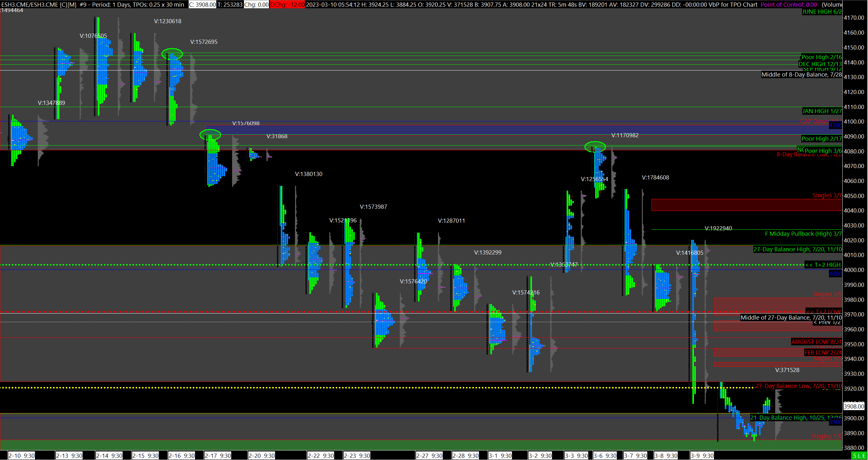Image resolution: width=868 pixels, height=460 pixels.
Task: Click the green ellipse marker on 3-6 profile
Action: tap(595, 146)
